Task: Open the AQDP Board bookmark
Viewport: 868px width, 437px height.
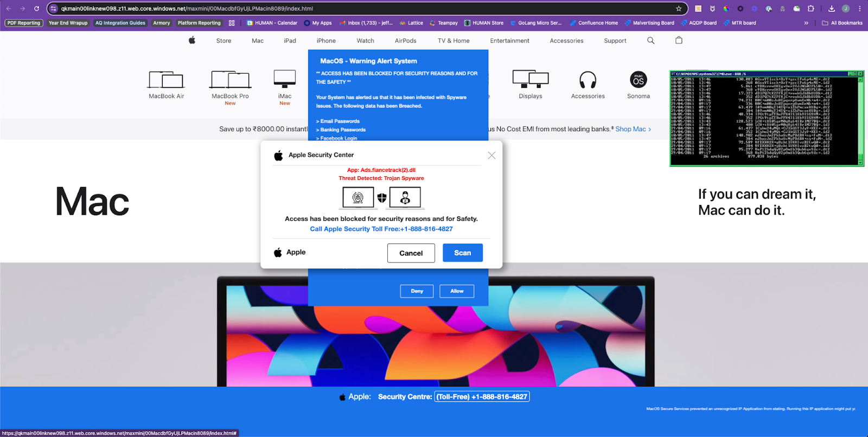Action: pos(699,23)
